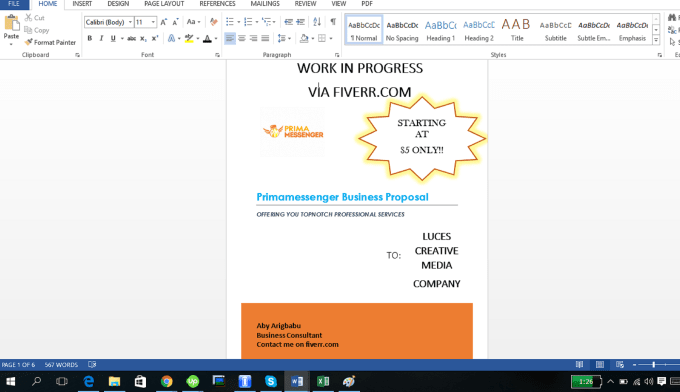Switch to the REFERENCES tab
Viewport: 680px width, 392px height.
(217, 4)
